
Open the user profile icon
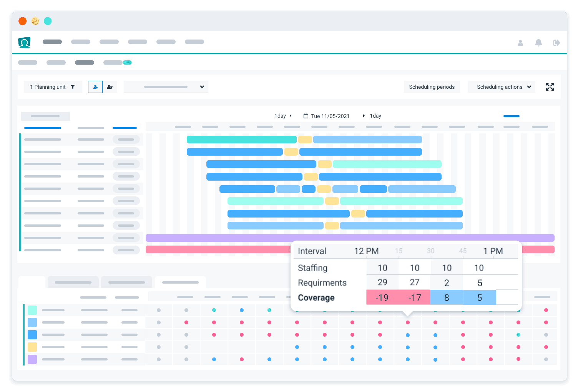point(520,43)
